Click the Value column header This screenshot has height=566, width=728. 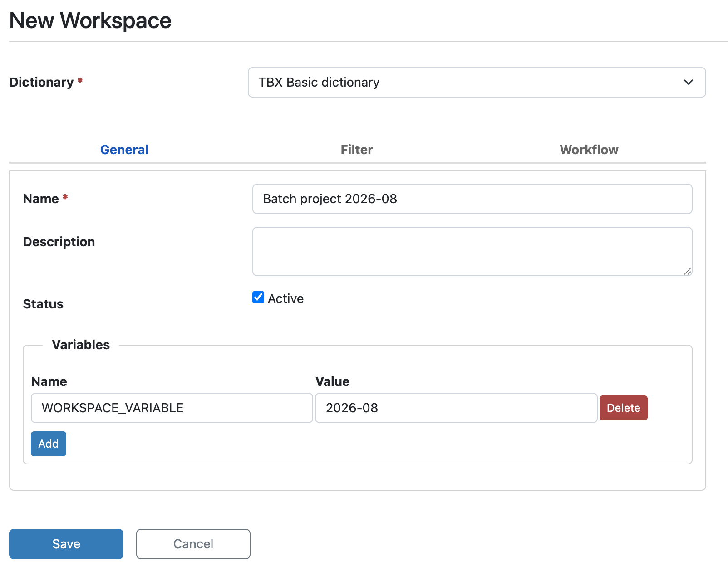(333, 381)
